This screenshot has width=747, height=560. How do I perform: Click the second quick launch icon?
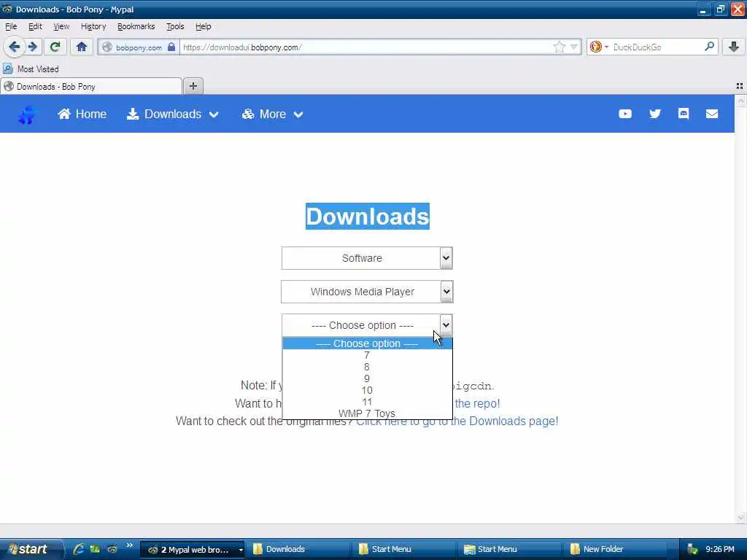pyautogui.click(x=95, y=549)
